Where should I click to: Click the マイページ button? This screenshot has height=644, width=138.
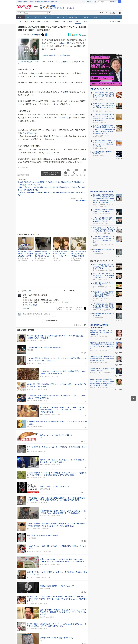coord(103,13)
